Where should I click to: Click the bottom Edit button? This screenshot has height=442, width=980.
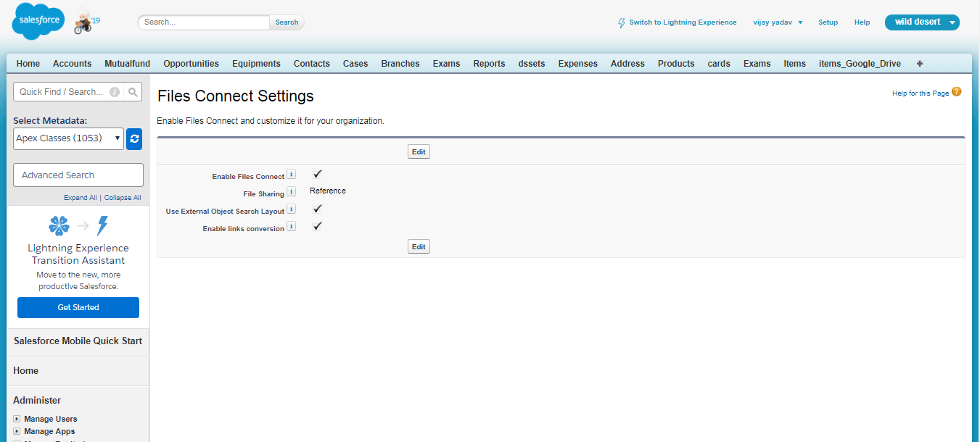tap(419, 246)
